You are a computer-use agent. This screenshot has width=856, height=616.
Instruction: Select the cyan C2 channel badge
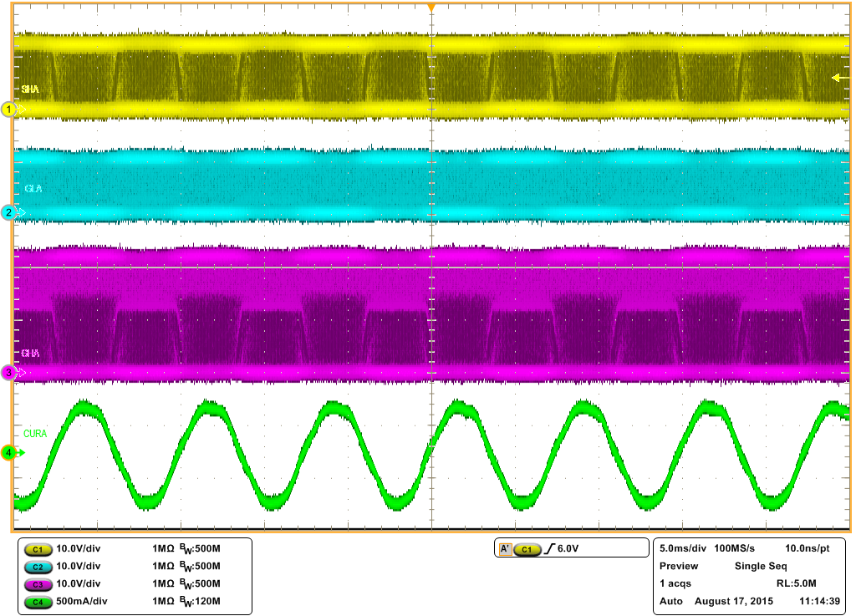[x=38, y=567]
